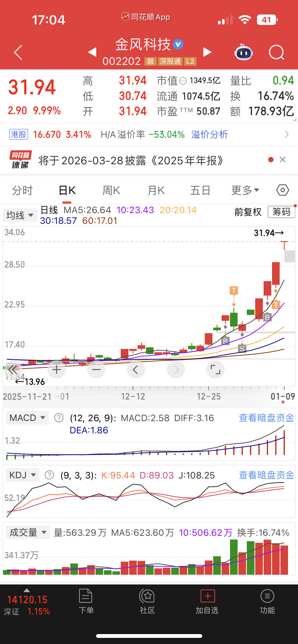This screenshot has width=298, height=644.
Task: Move chart right with the chevron button
Action: click(176, 370)
